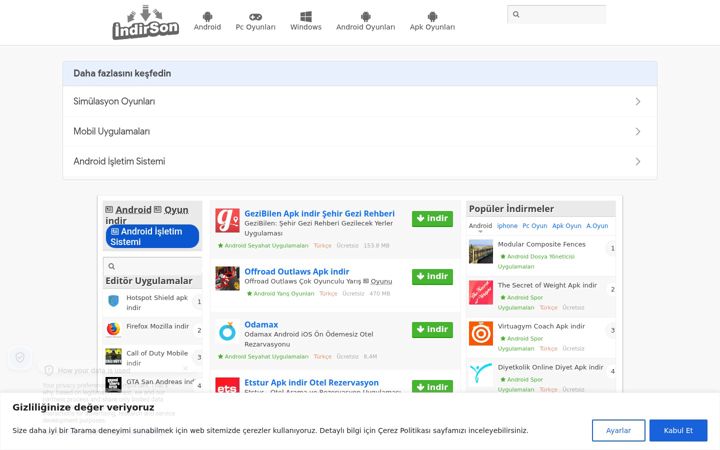
Task: Open Diyetkolik Online Diyet Apk indir
Action: pyautogui.click(x=551, y=367)
